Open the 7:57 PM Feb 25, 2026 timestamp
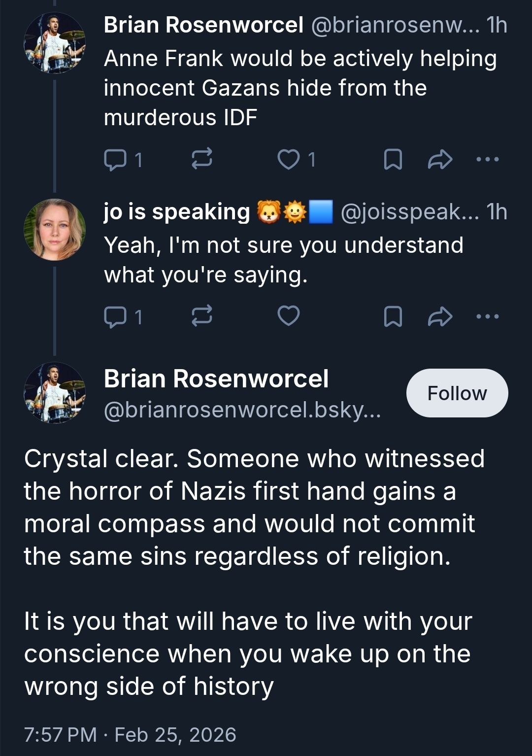The width and height of the screenshot is (532, 756). (x=130, y=734)
